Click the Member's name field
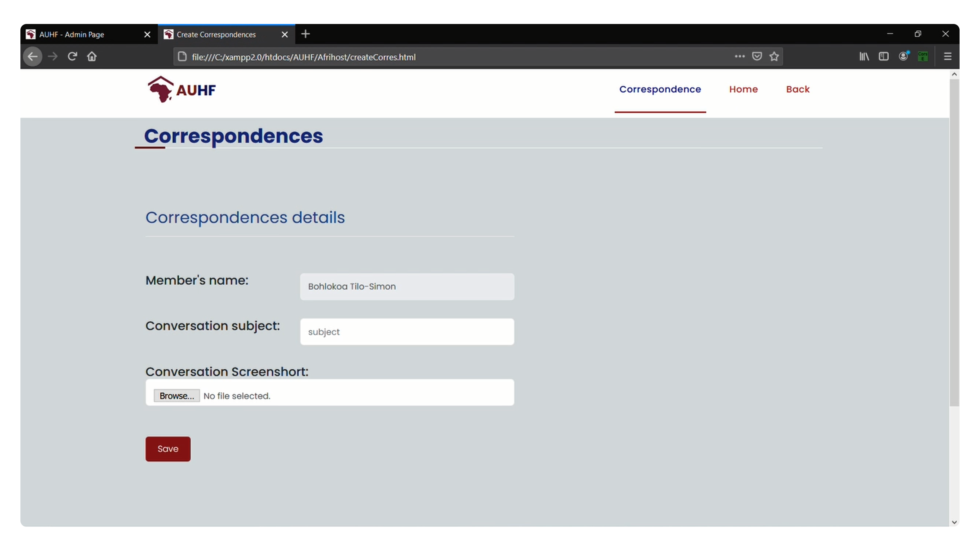Image resolution: width=980 pixels, height=551 pixels. [407, 287]
